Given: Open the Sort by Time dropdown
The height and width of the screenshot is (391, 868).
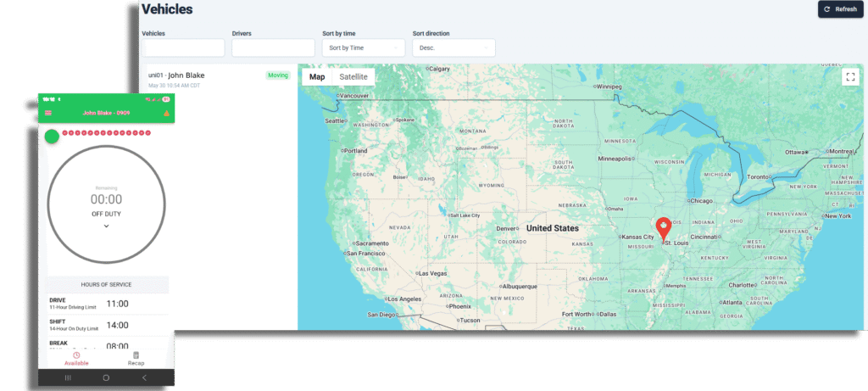Looking at the screenshot, I should click(x=364, y=48).
